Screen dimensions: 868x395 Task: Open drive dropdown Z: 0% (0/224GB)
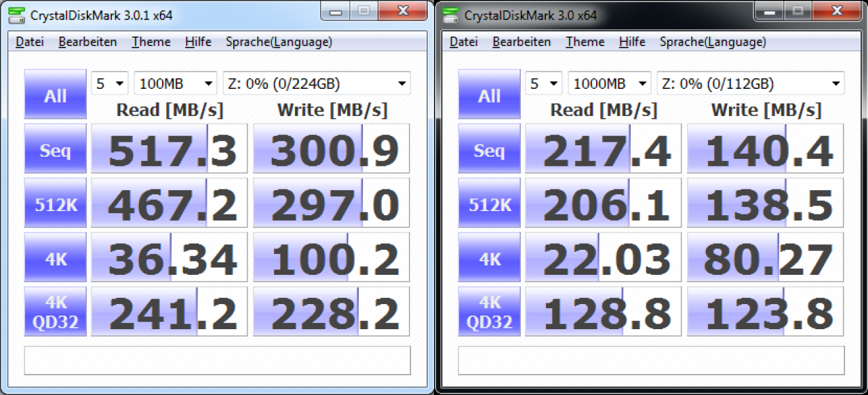pos(317,83)
